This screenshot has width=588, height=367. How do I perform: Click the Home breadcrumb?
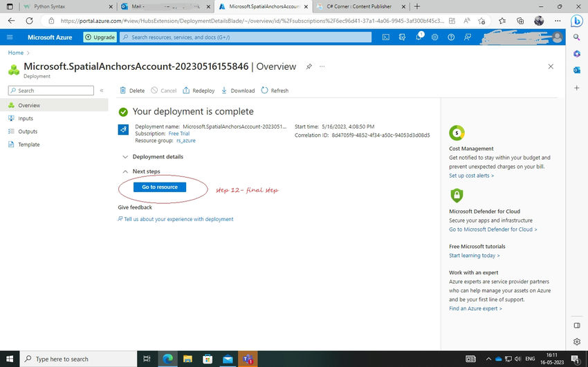click(x=16, y=53)
